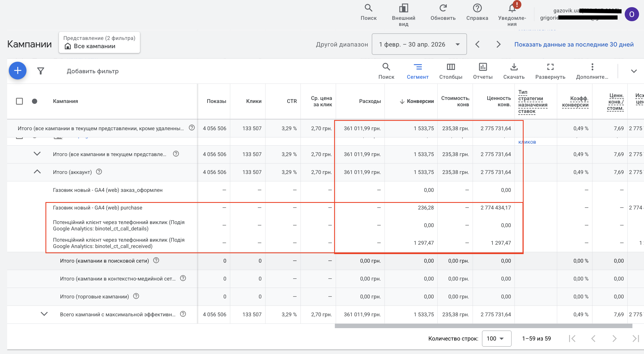
Task: Go to the next date range arrow
Action: pyautogui.click(x=498, y=44)
